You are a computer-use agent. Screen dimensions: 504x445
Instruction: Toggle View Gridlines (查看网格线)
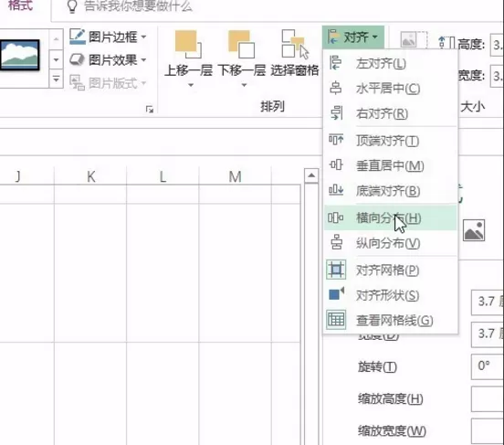(390, 320)
